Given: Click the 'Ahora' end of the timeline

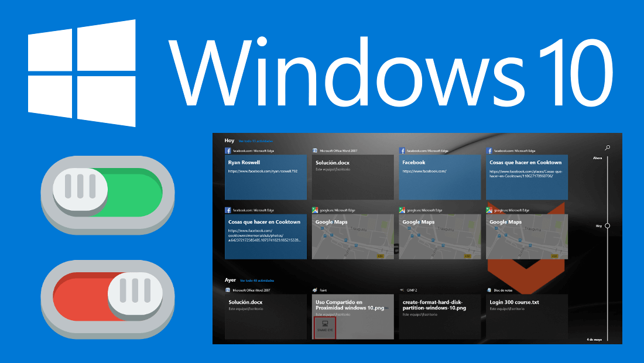Looking at the screenshot, I should (x=598, y=158).
